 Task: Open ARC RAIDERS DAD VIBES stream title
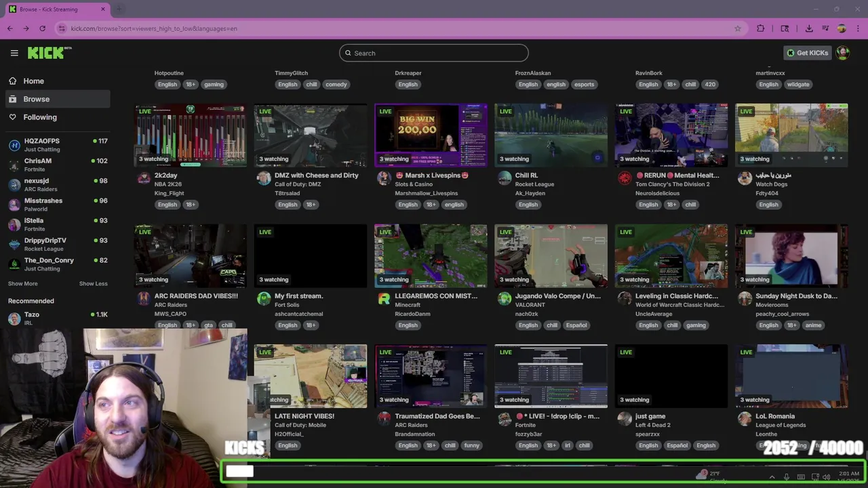(196, 296)
